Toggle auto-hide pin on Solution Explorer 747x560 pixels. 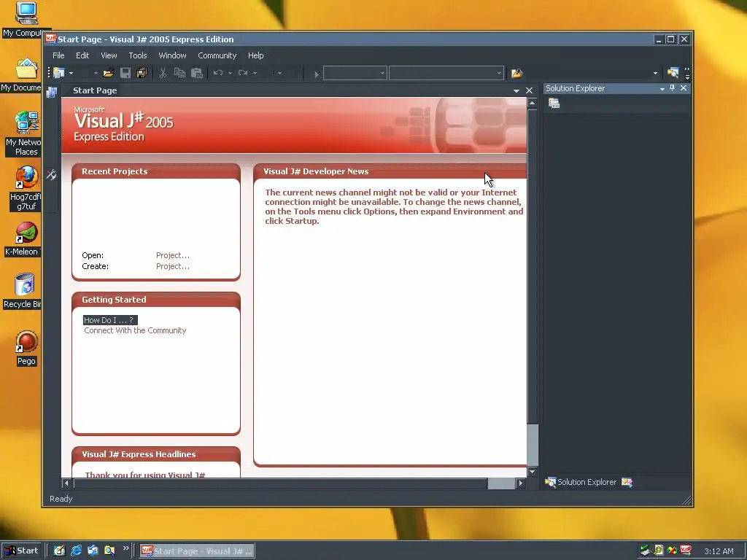tap(672, 88)
